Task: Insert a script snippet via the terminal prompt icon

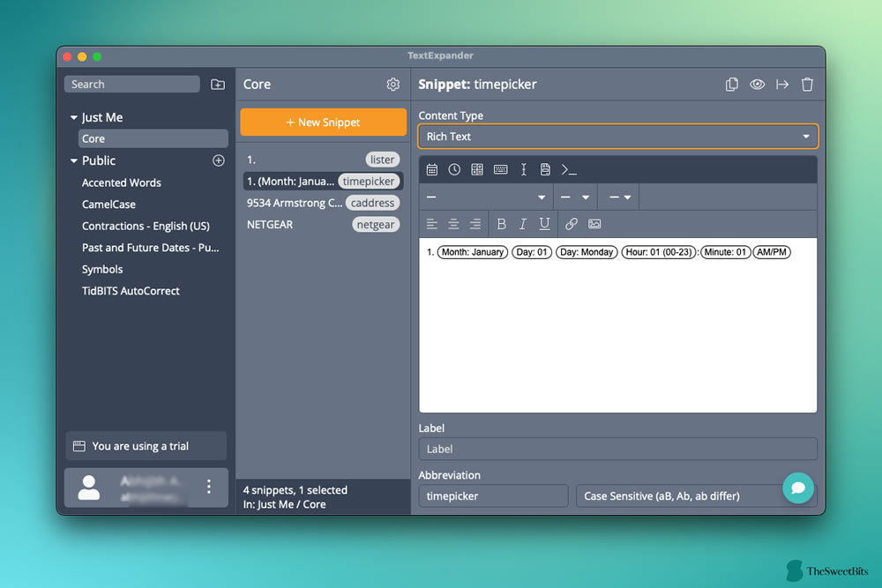Action: coord(569,169)
